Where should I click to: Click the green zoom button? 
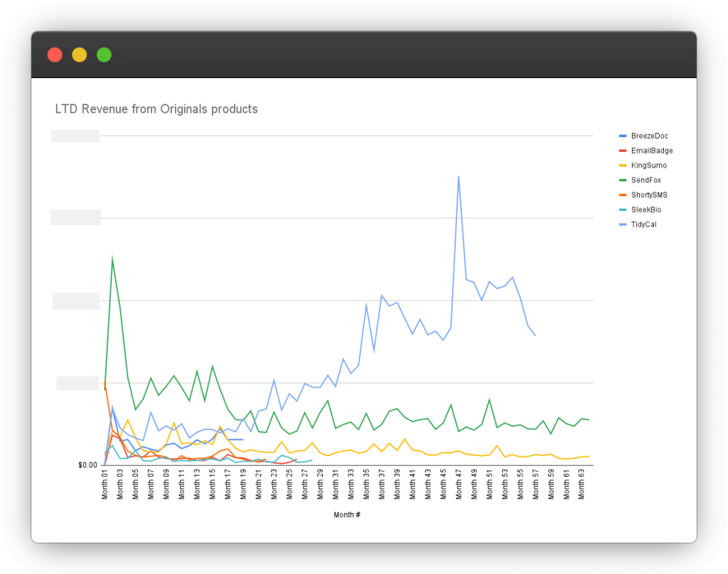(x=104, y=55)
